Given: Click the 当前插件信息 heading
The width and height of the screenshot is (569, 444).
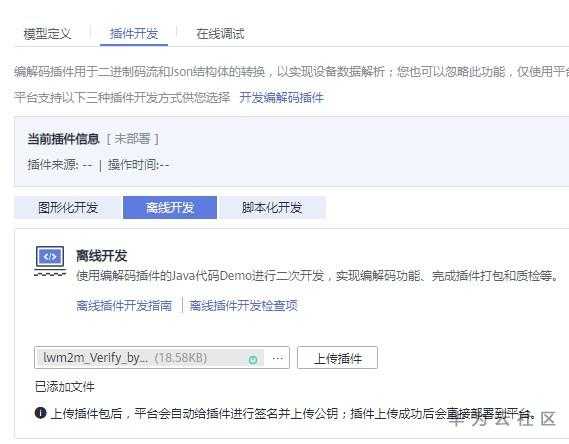Looking at the screenshot, I should tap(64, 139).
